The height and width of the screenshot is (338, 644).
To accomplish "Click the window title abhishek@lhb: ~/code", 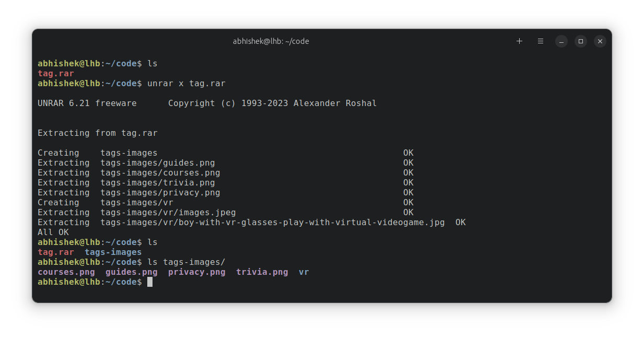I will click(x=271, y=41).
